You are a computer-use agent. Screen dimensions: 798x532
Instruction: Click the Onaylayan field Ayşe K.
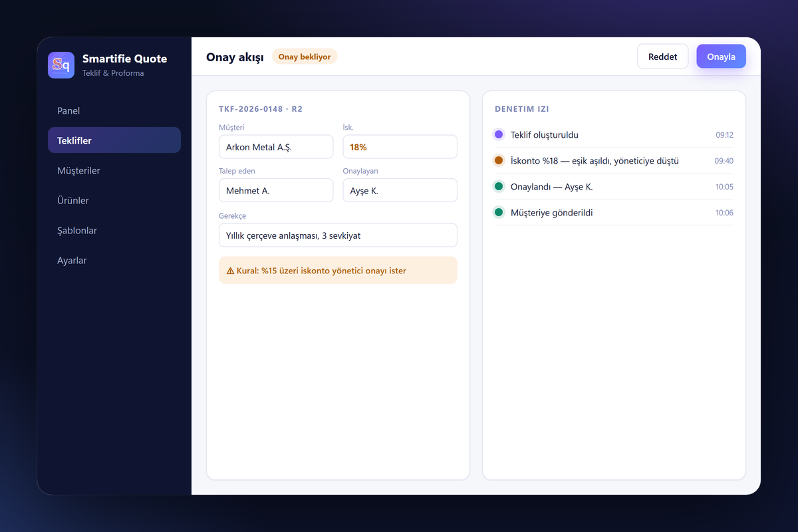tap(400, 190)
